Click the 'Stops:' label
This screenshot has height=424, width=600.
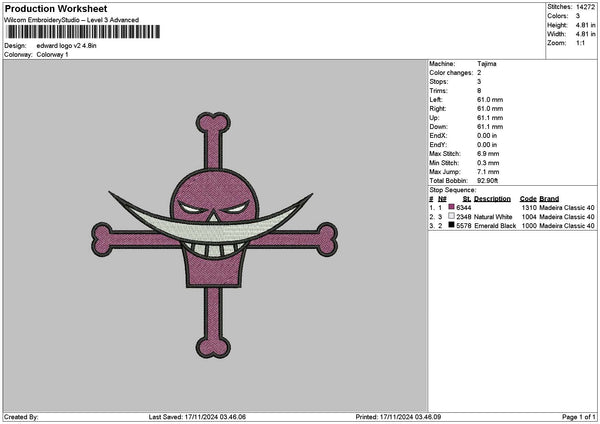click(439, 82)
